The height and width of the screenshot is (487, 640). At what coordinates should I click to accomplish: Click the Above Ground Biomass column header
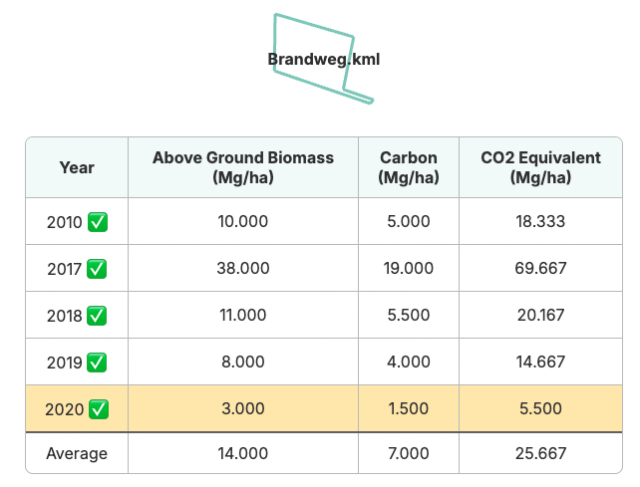click(x=243, y=167)
